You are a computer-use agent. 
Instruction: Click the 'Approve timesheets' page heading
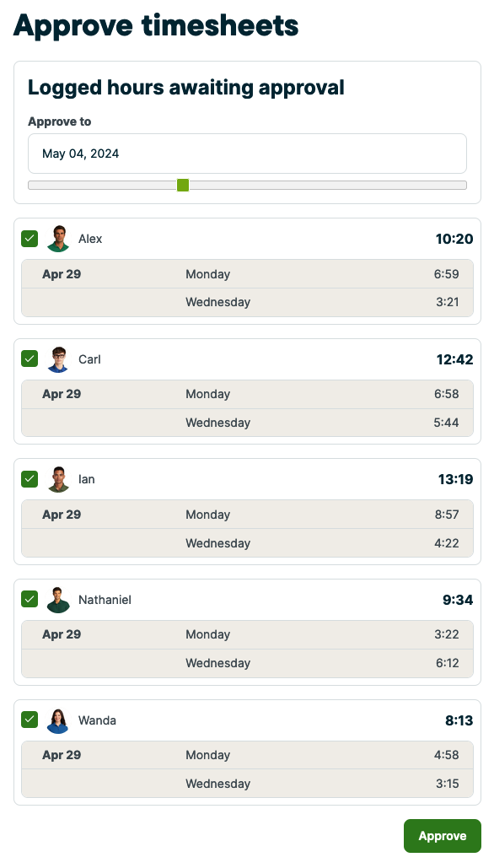(x=155, y=25)
